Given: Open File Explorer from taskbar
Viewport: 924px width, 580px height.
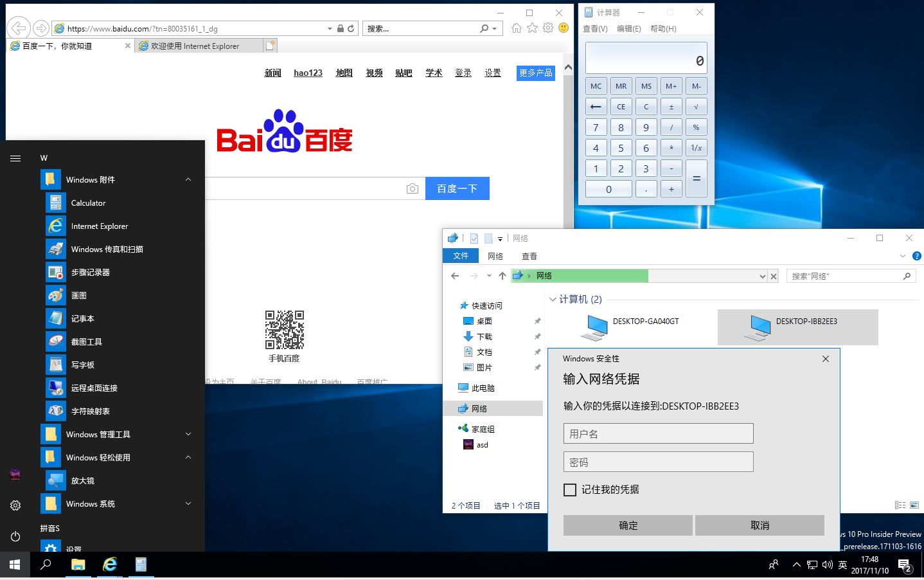Looking at the screenshot, I should click(x=78, y=565).
